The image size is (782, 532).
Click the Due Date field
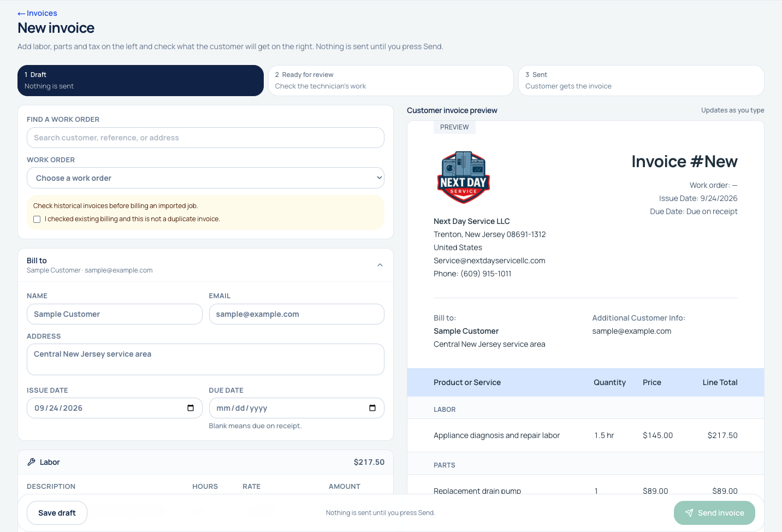tap(297, 408)
